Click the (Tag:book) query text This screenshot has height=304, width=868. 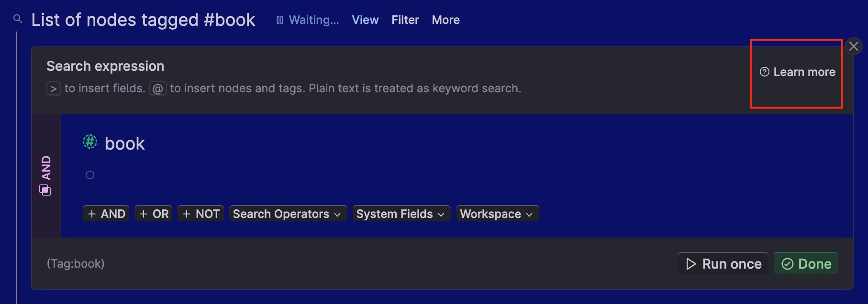(76, 263)
